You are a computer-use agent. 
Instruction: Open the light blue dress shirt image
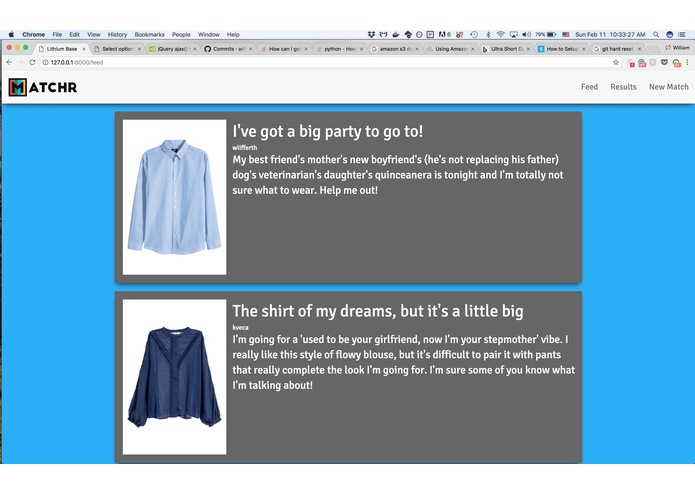point(175,197)
